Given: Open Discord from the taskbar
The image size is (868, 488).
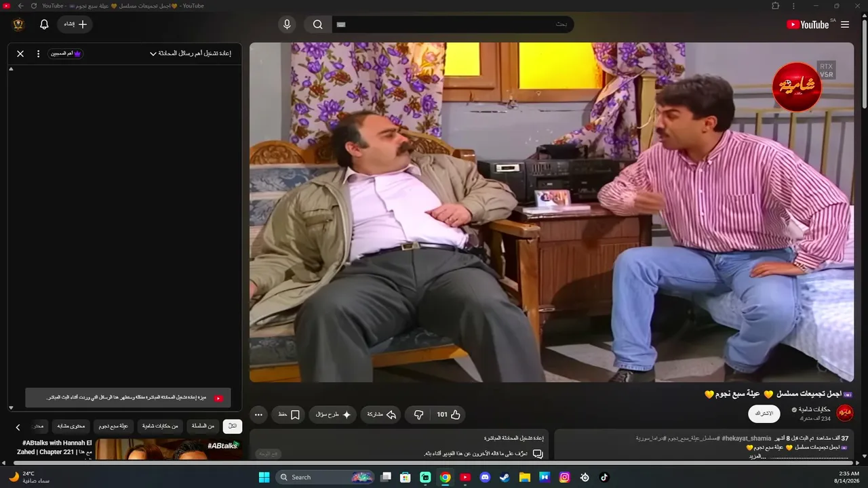Looking at the screenshot, I should click(x=485, y=477).
